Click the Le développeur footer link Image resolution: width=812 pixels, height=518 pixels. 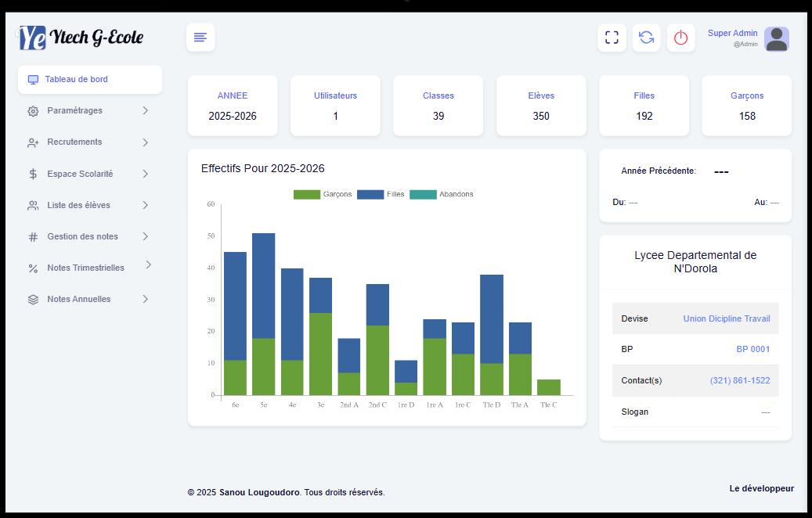(761, 488)
